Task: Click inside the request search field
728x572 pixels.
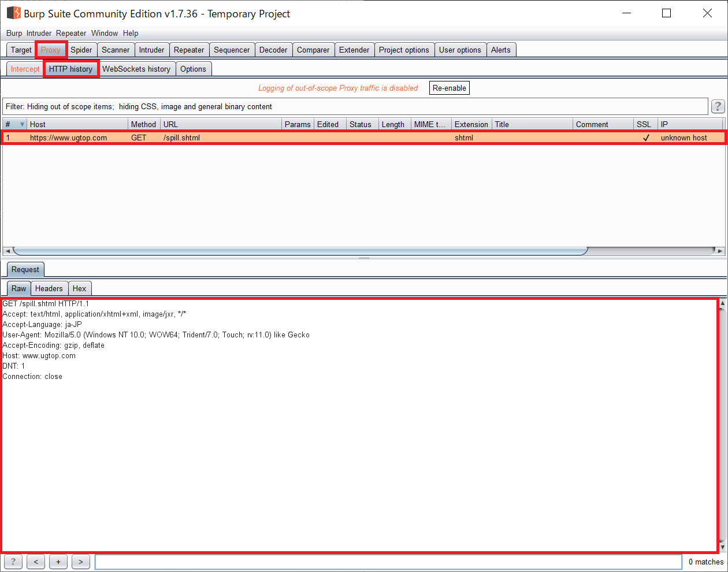Action: pyautogui.click(x=388, y=562)
